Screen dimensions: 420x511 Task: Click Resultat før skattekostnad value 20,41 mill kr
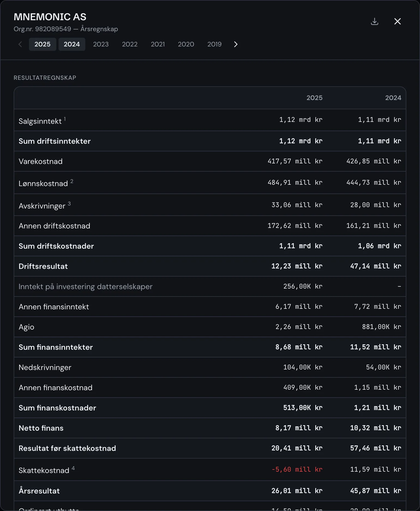point(297,448)
